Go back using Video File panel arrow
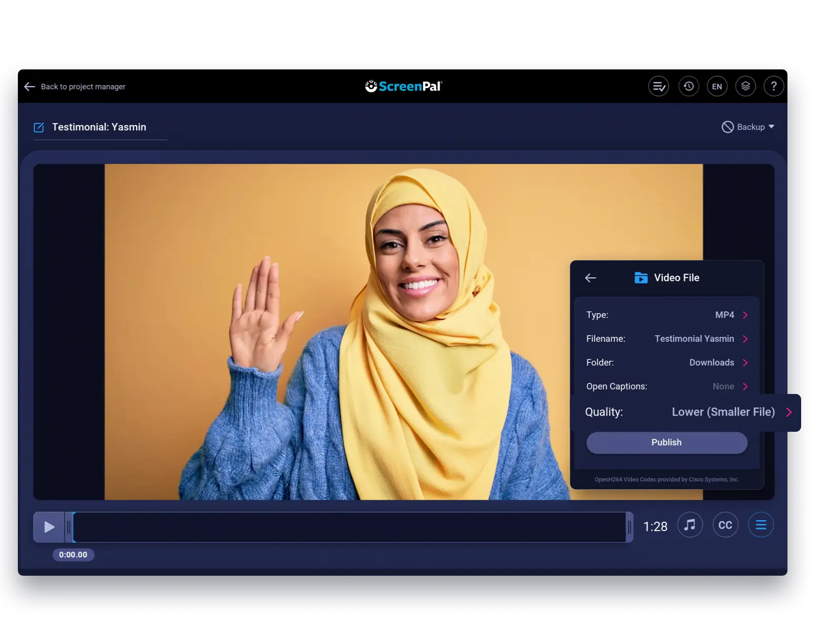The image size is (819, 644). click(x=590, y=278)
